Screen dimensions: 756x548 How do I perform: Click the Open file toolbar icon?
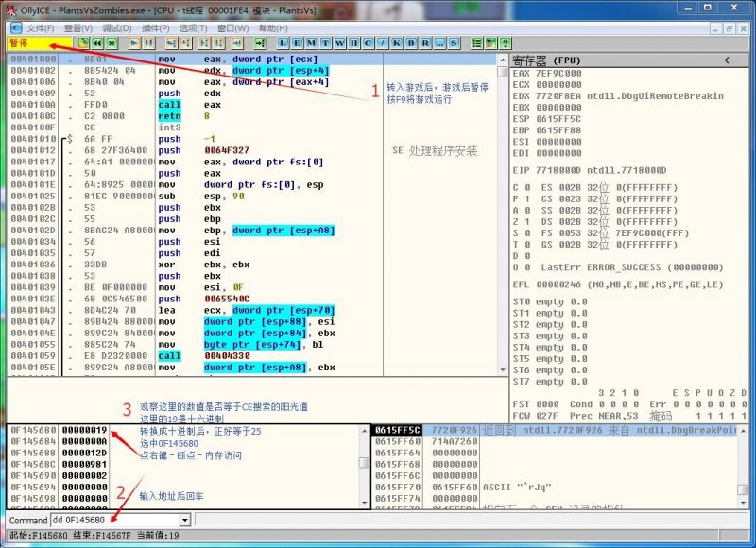[x=83, y=43]
